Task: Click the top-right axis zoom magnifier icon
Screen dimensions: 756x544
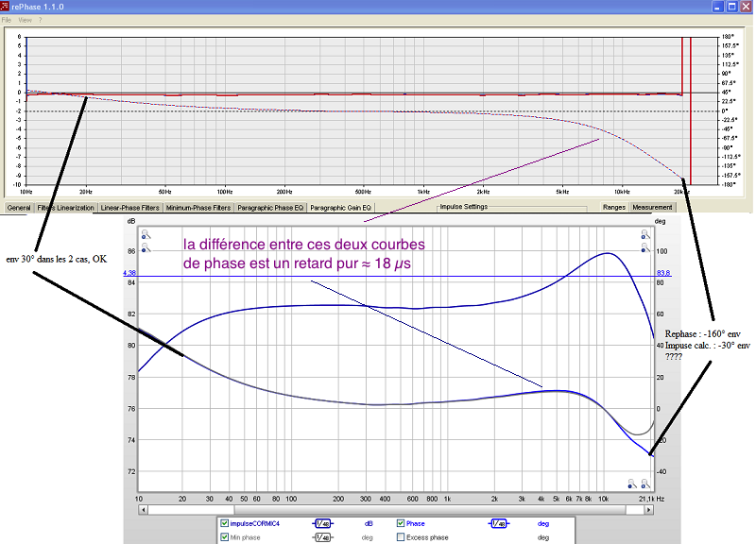Action: click(645, 234)
